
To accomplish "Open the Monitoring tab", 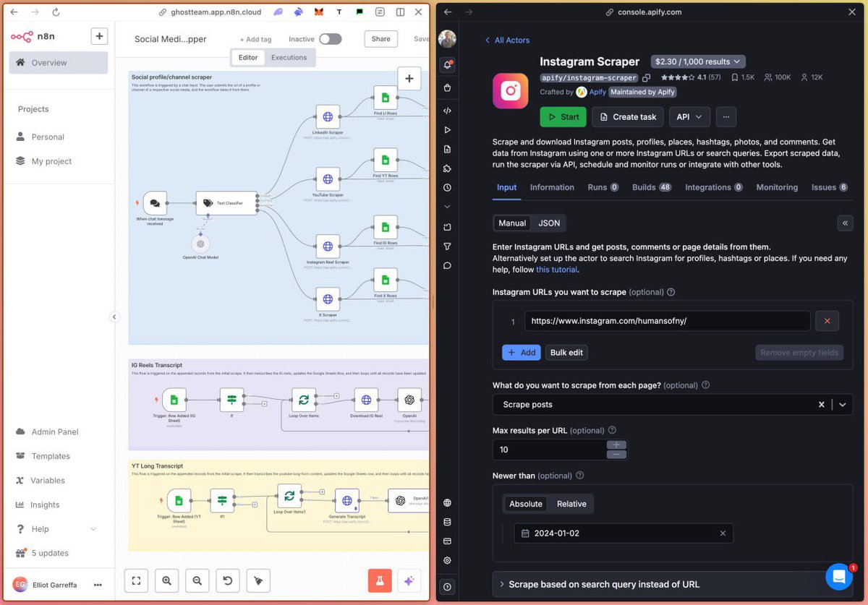I will click(x=777, y=187).
